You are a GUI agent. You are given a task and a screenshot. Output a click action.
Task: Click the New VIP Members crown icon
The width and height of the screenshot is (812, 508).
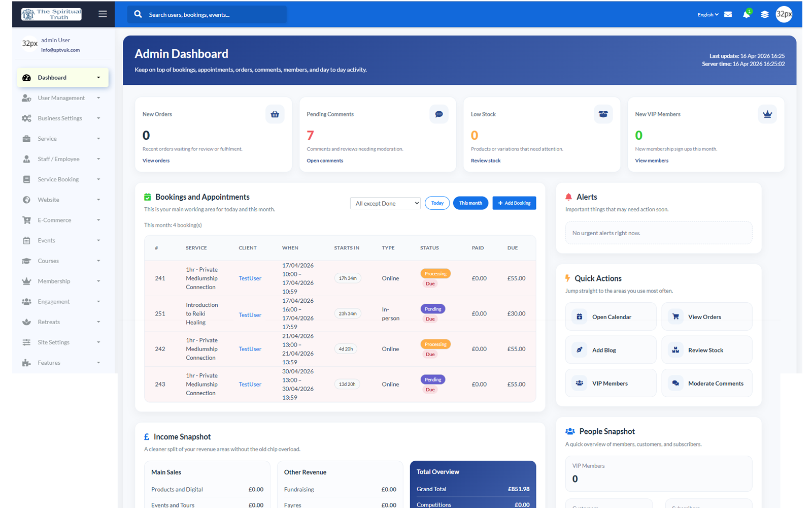tap(767, 114)
